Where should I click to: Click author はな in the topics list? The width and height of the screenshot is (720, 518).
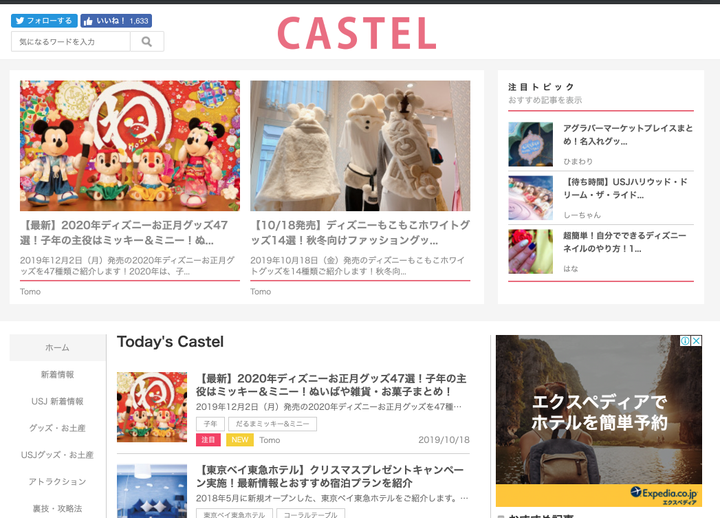click(x=571, y=269)
